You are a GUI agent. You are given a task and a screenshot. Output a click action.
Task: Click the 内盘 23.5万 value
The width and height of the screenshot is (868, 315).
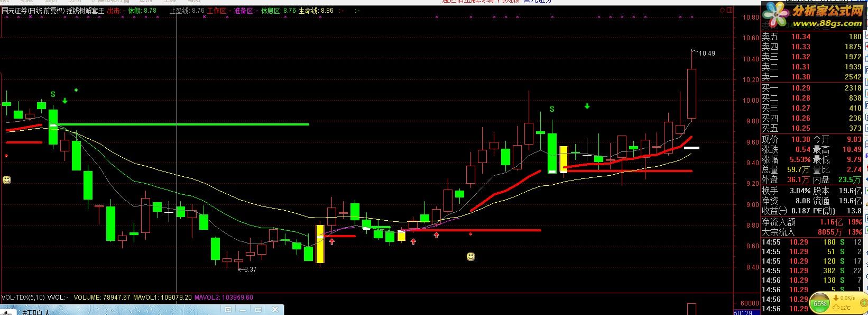point(851,179)
